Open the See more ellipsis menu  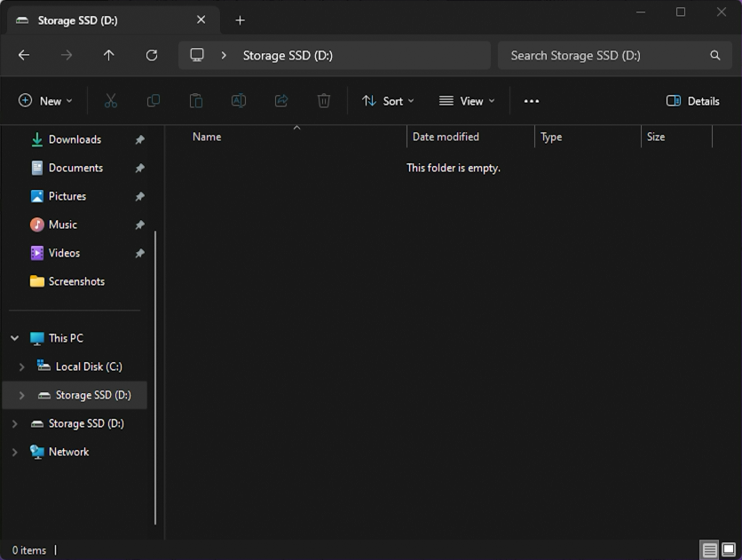(532, 101)
